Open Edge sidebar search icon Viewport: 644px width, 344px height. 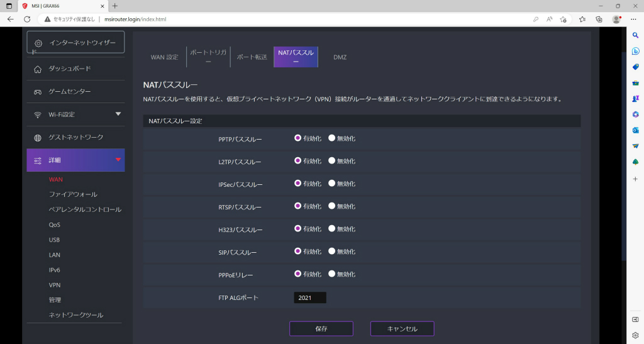click(x=635, y=35)
